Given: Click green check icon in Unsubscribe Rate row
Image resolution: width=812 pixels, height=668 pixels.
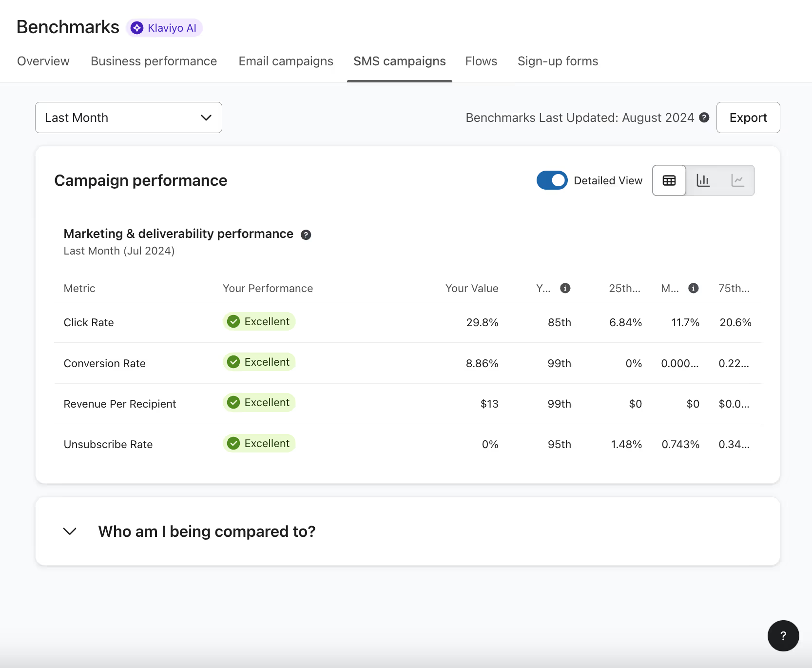Looking at the screenshot, I should [233, 443].
